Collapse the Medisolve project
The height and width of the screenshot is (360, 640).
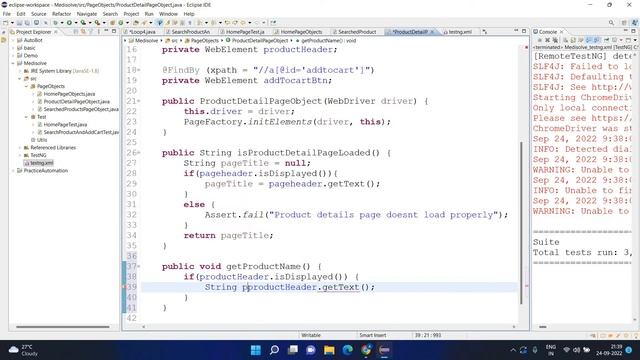coord(13,63)
